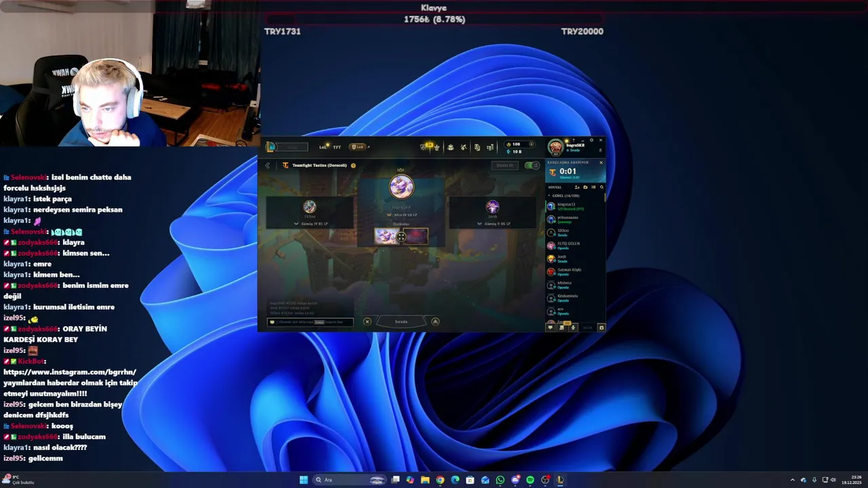
Task: Open File Explorer from taskbar
Action: click(425, 480)
